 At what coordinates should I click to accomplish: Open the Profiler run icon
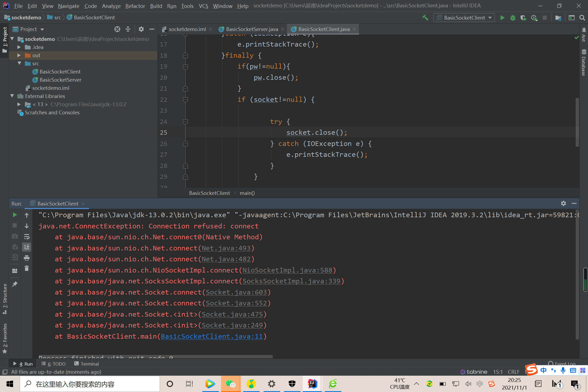pos(534,18)
